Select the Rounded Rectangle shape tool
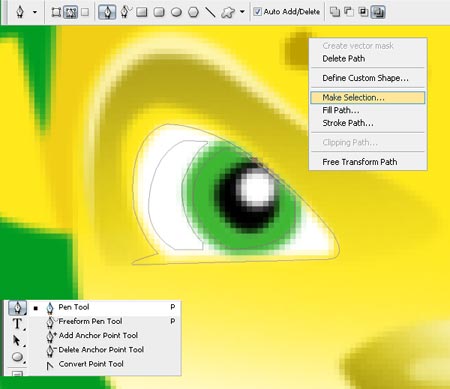The height and width of the screenshot is (389, 450). 159,12
